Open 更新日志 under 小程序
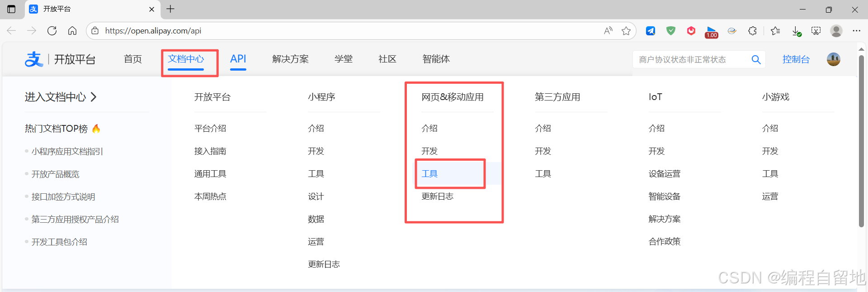This screenshot has height=292, width=868. pyautogui.click(x=324, y=264)
